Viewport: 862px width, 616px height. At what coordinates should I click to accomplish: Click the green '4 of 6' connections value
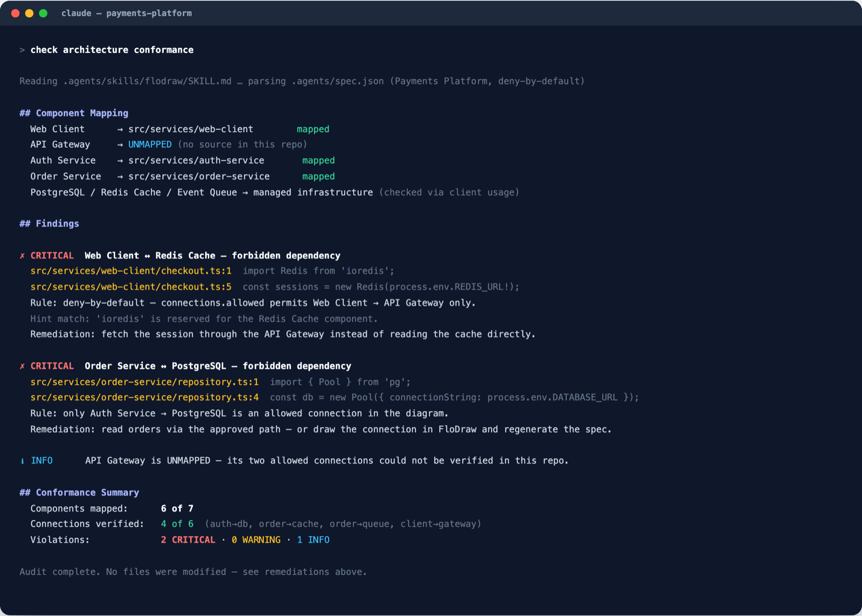pyautogui.click(x=177, y=524)
